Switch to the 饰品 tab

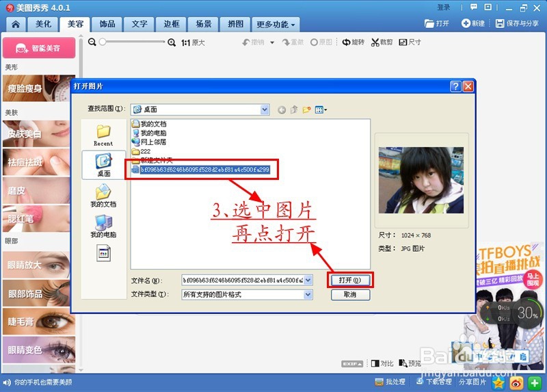click(107, 24)
